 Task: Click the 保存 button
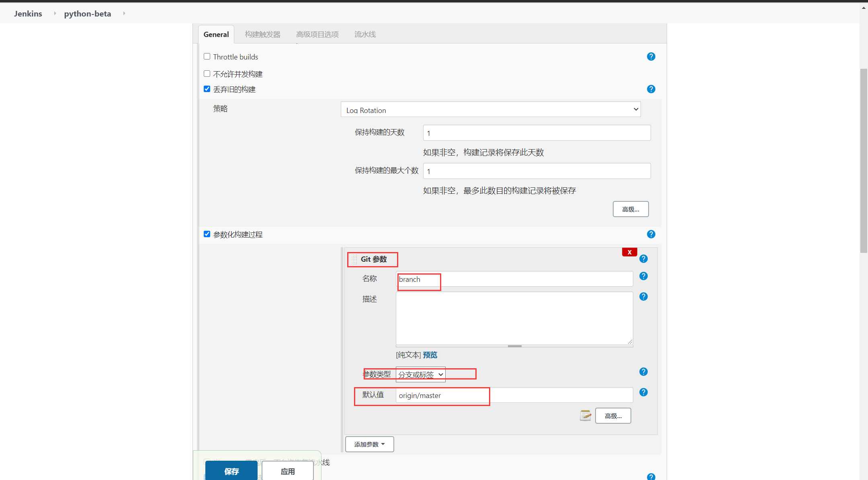[x=231, y=471]
